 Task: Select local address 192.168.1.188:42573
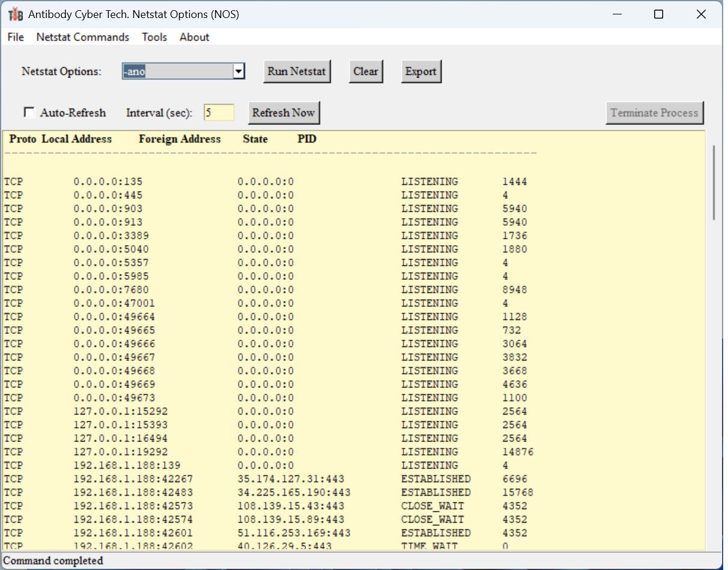(x=133, y=506)
